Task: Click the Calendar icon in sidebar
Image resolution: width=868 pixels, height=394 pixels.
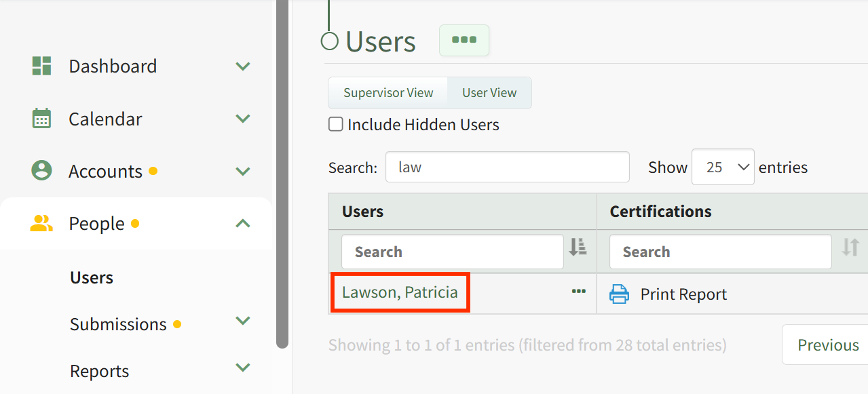Action: pyautogui.click(x=41, y=118)
